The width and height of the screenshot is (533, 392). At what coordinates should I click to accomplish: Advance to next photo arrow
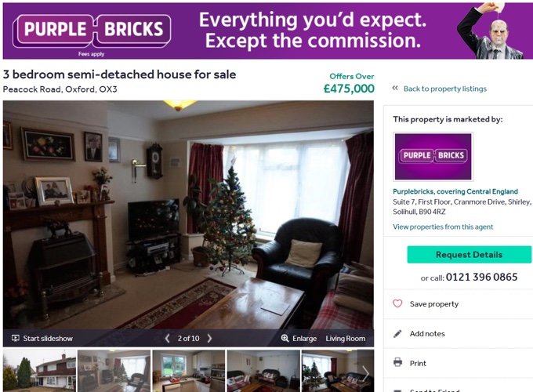click(210, 338)
